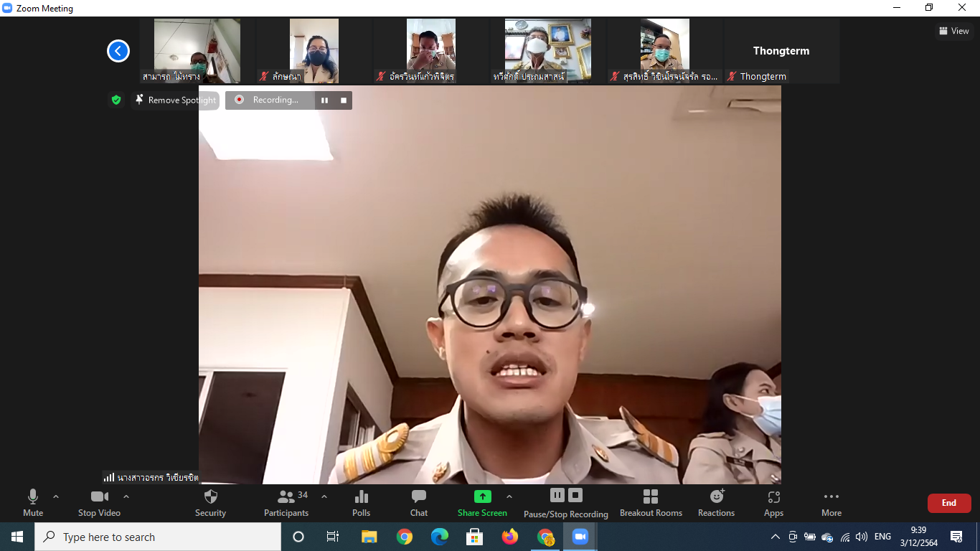
Task: Click the spotlighted speaker video
Action: click(x=490, y=285)
